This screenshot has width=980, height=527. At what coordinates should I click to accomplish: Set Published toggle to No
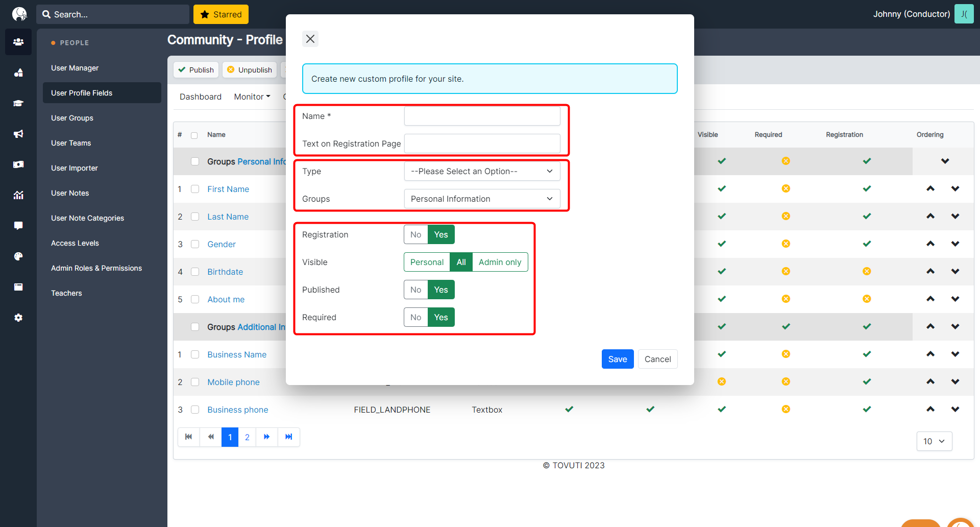pyautogui.click(x=416, y=290)
